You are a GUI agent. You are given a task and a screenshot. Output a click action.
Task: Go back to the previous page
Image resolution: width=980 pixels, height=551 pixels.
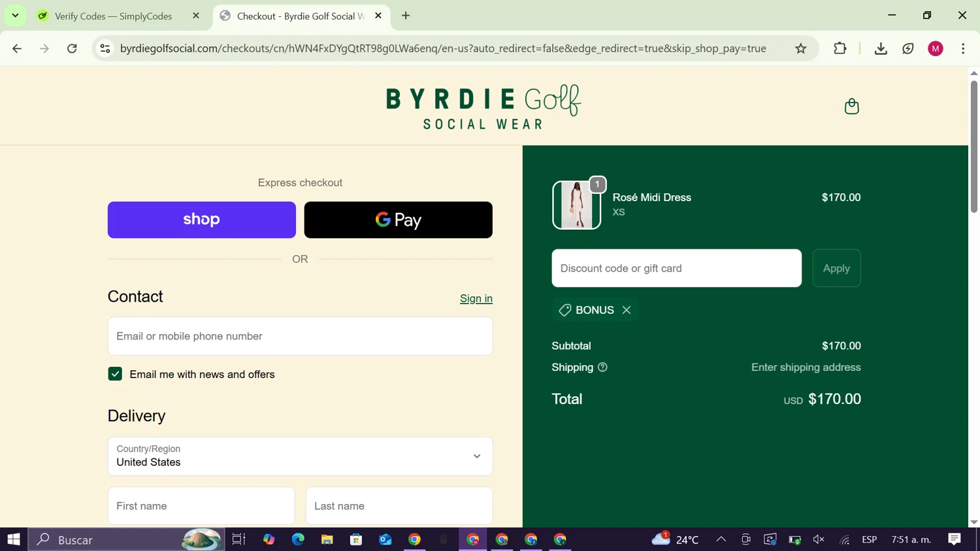click(17, 48)
